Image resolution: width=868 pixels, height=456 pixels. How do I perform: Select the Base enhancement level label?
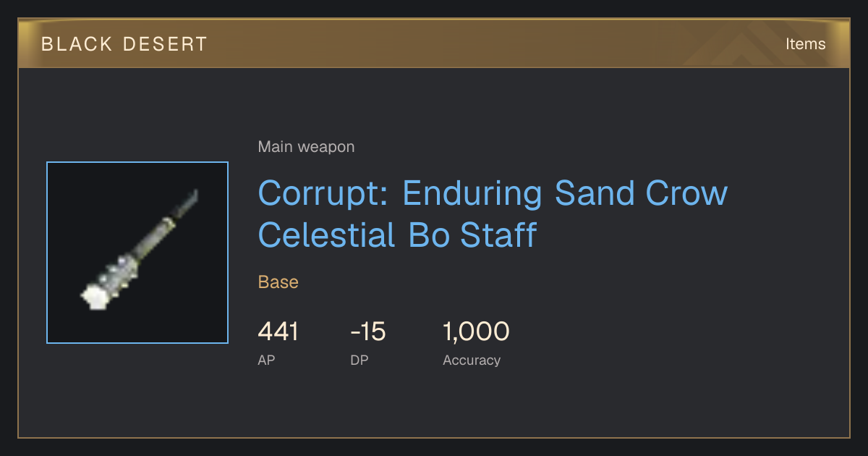(278, 282)
